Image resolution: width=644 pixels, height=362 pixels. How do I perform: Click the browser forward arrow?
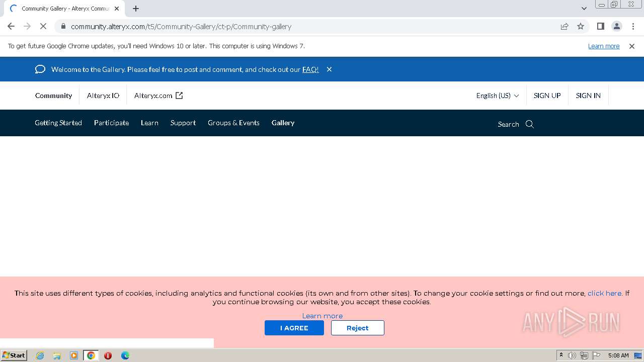pyautogui.click(x=27, y=26)
